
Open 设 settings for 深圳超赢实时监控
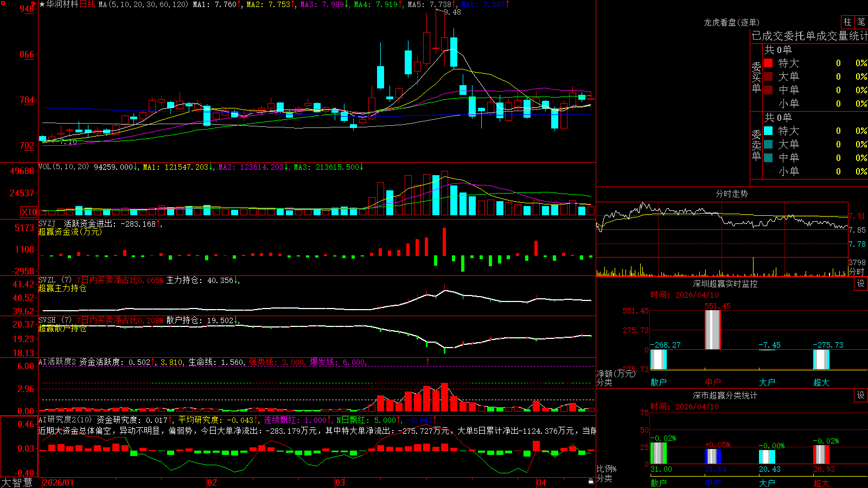click(x=861, y=284)
